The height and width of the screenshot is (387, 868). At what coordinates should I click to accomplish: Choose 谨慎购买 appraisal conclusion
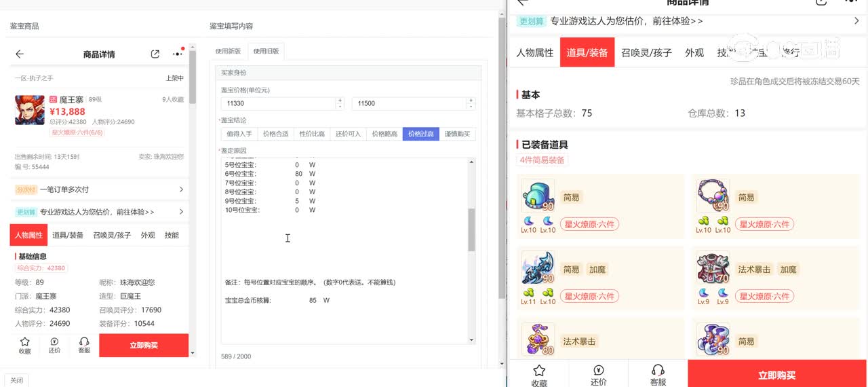click(x=457, y=134)
